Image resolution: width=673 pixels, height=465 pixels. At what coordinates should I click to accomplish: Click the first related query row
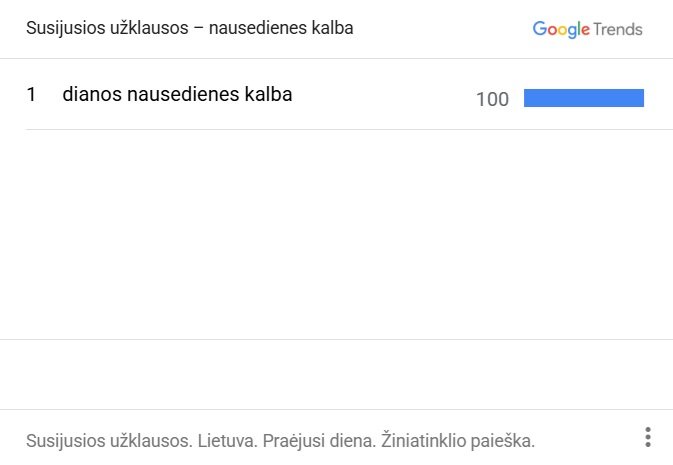tap(336, 94)
